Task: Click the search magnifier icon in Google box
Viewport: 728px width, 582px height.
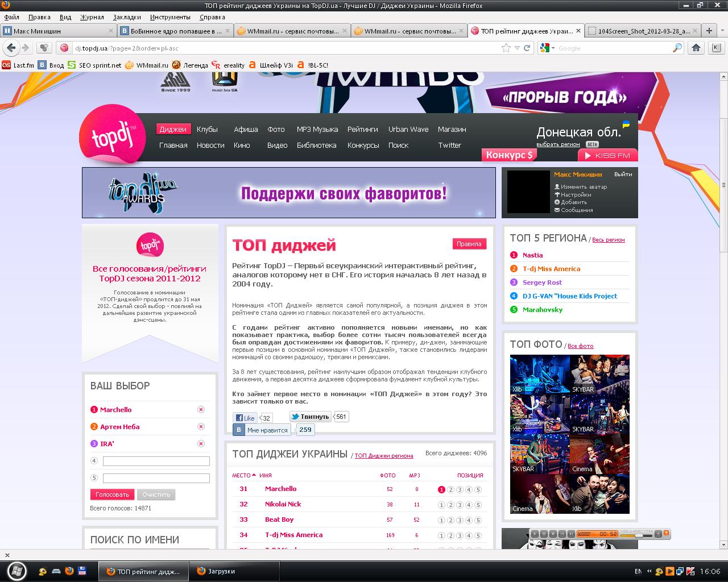Action: pyautogui.click(x=677, y=48)
